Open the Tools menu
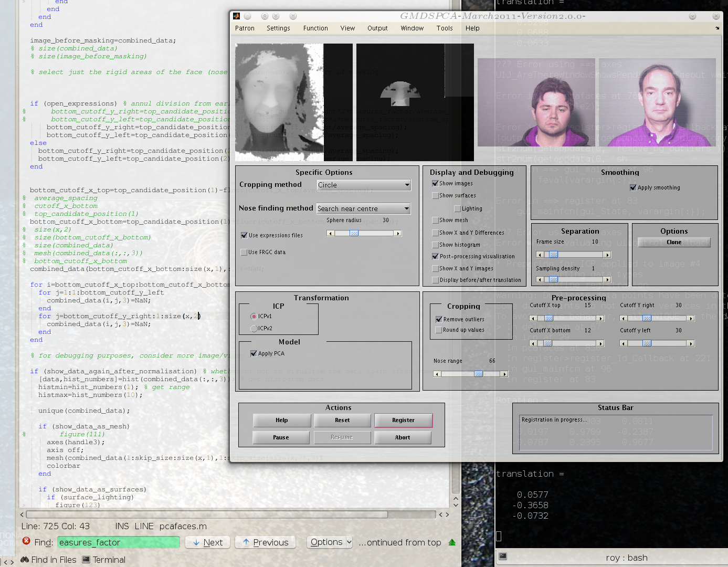Image resolution: width=728 pixels, height=567 pixels. [445, 28]
